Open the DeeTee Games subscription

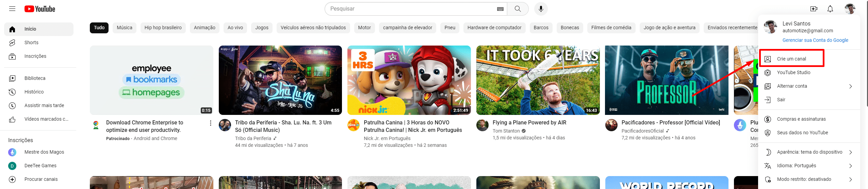[39, 166]
